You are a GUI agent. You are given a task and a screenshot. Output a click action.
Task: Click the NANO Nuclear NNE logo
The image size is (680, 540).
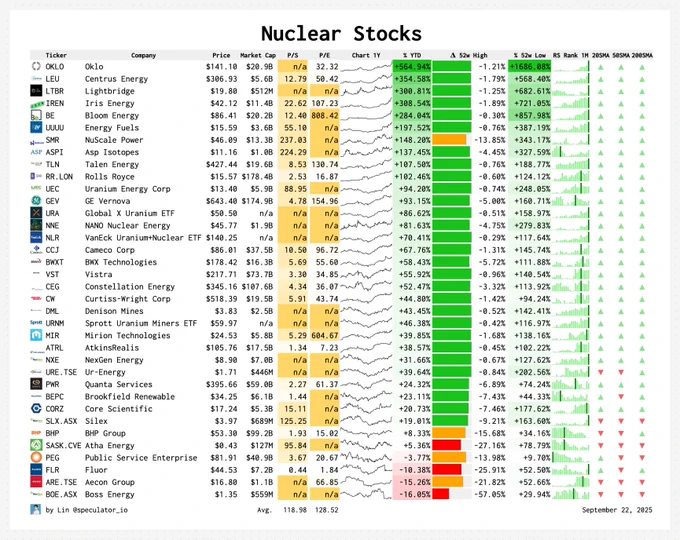click(x=36, y=225)
